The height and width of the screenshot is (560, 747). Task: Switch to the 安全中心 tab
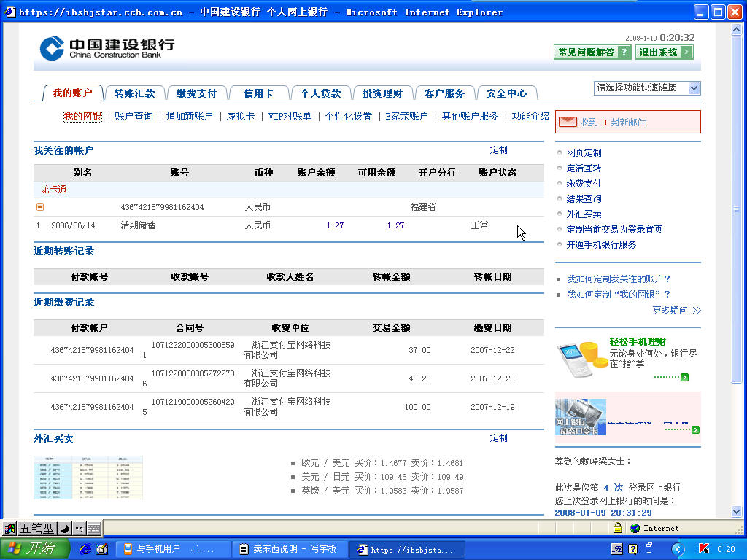(506, 93)
